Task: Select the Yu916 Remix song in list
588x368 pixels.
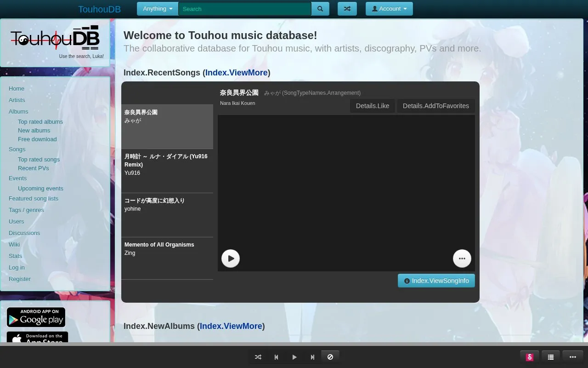Action: coord(167,171)
